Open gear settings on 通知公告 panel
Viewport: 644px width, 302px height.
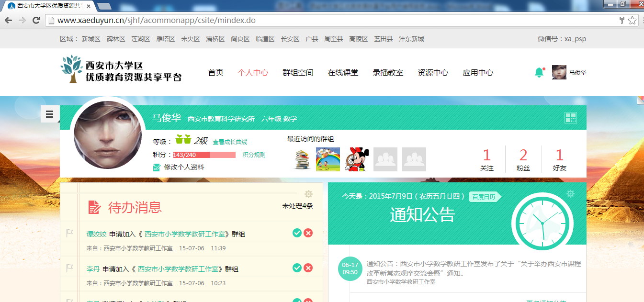coord(570,194)
